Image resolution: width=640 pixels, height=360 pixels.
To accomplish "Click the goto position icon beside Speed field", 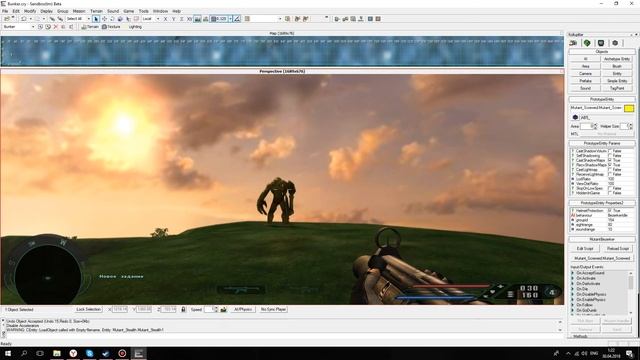I will coord(223,309).
